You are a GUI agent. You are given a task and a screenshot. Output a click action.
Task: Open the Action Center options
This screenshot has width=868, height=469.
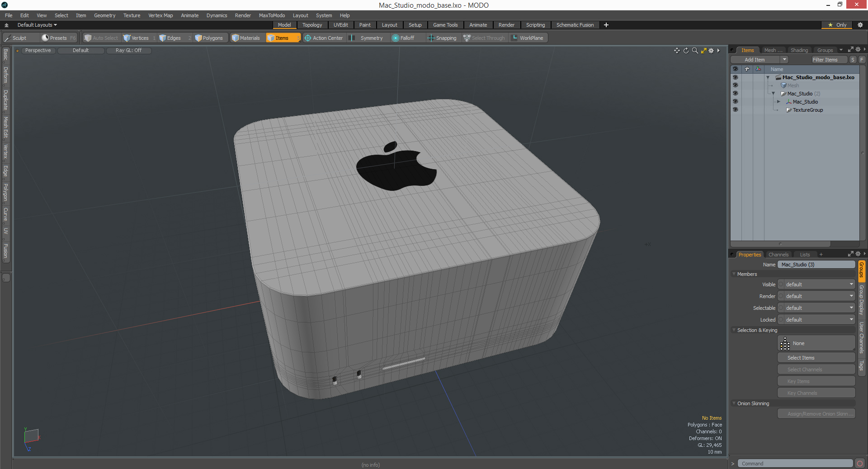coord(324,38)
